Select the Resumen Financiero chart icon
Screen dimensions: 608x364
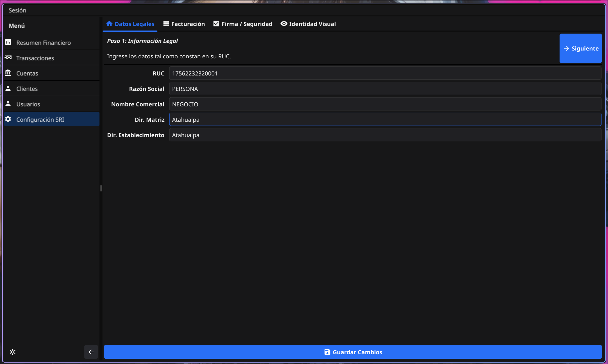8,42
